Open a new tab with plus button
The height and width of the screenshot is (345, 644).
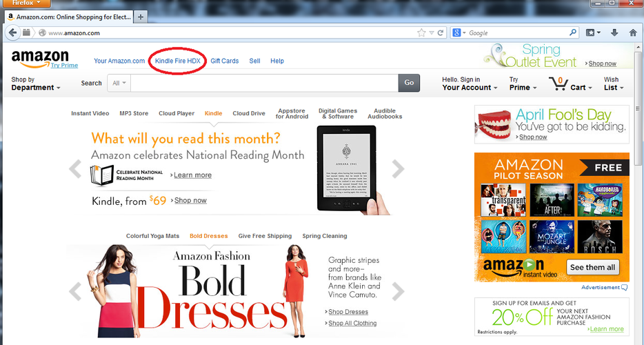(141, 17)
